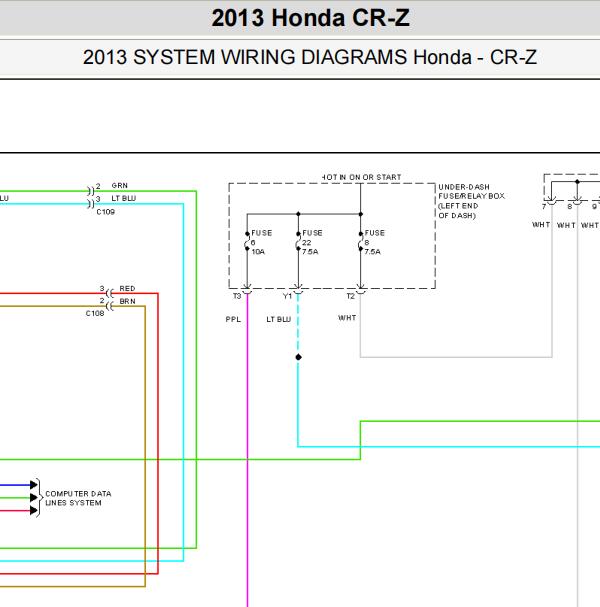Select the Y1 terminal label
The image size is (600, 607).
[287, 296]
